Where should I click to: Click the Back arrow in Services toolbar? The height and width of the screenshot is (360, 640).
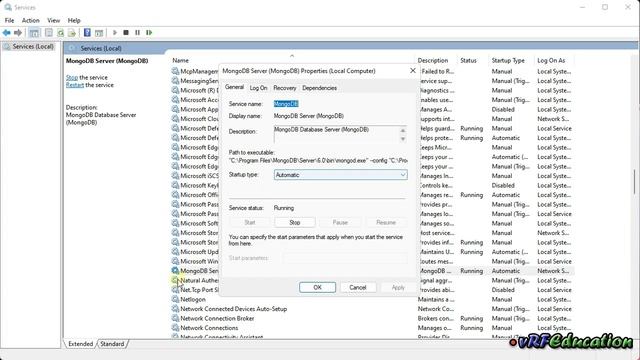pos(7,33)
